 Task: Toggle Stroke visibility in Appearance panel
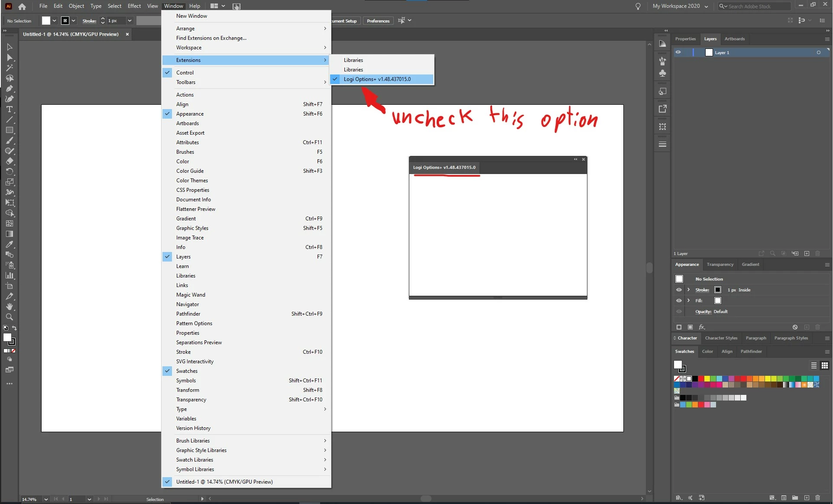pyautogui.click(x=679, y=290)
